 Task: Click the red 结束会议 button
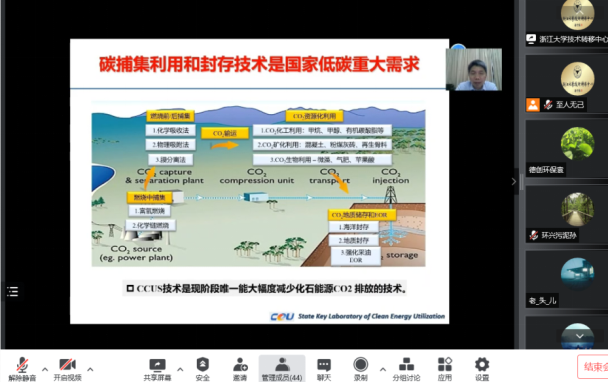[592, 366]
